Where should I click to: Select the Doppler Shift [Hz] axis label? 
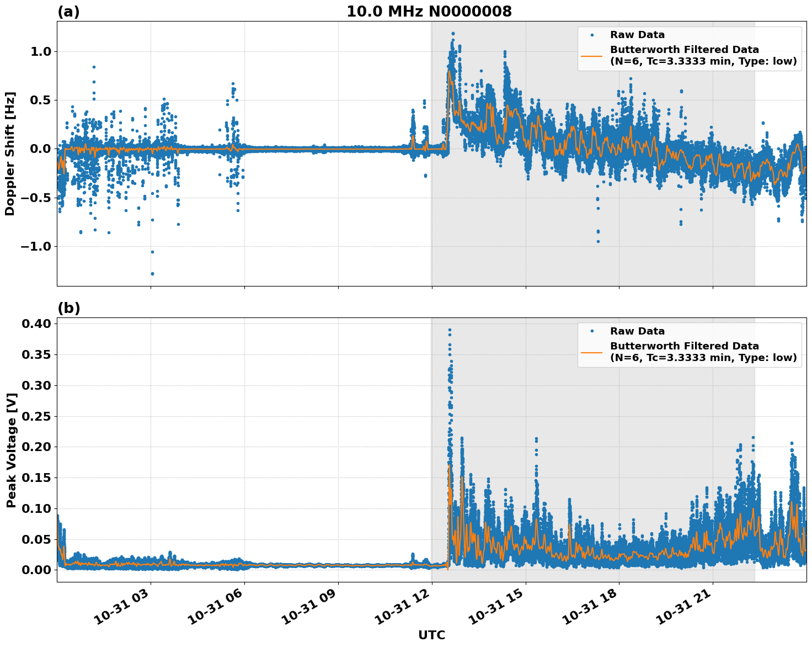tap(10, 153)
